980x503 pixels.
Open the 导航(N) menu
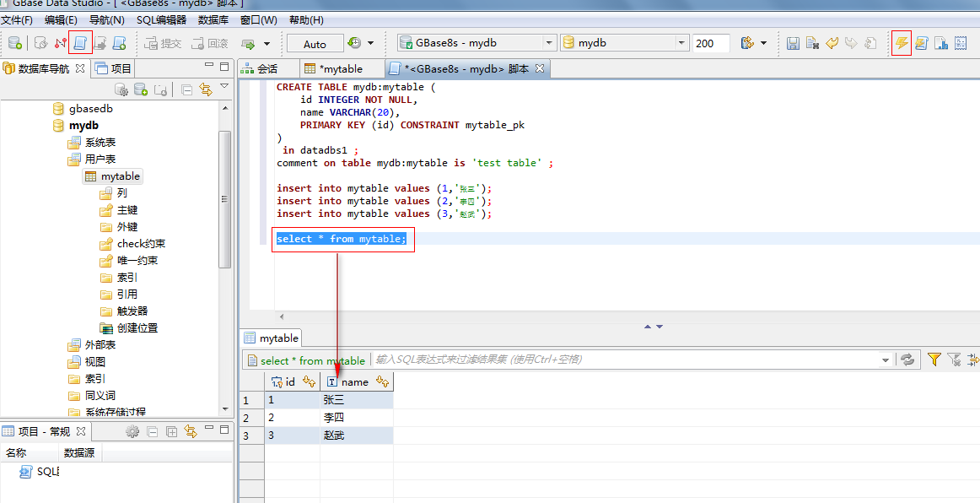coord(107,20)
